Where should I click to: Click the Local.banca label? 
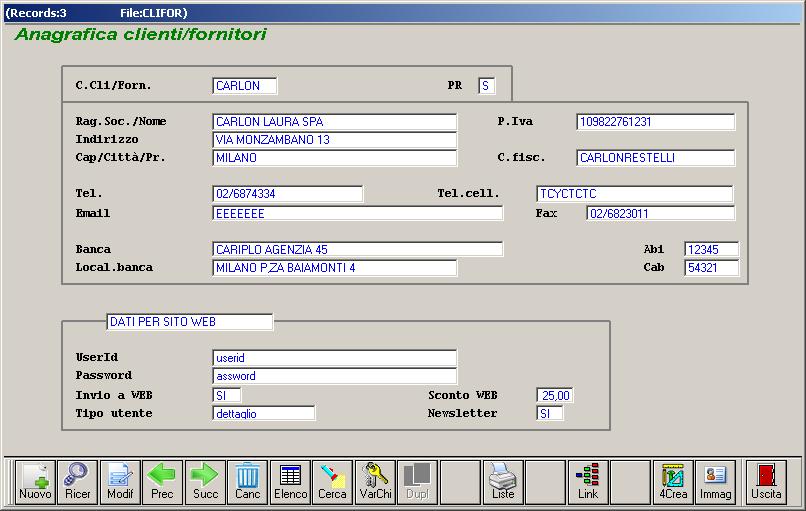click(114, 268)
